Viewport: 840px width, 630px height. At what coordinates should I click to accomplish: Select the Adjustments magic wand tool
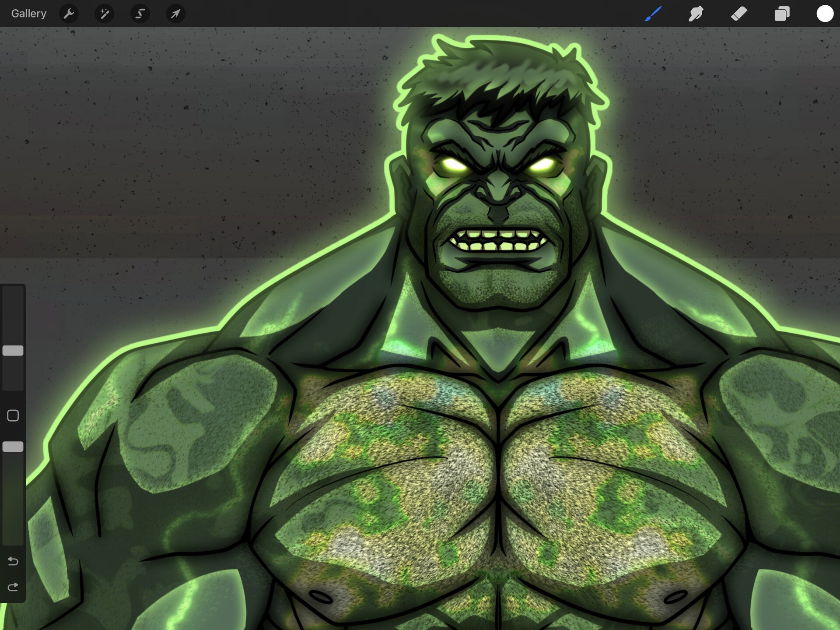105,14
